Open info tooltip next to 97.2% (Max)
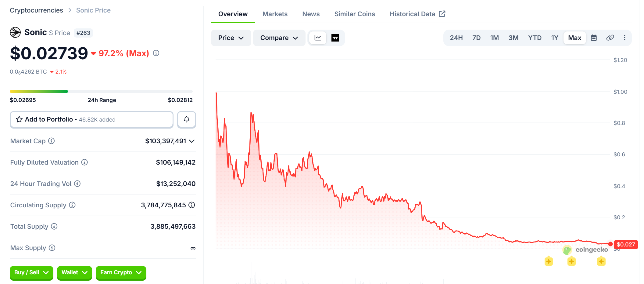This screenshot has height=284, width=644. 156,53
